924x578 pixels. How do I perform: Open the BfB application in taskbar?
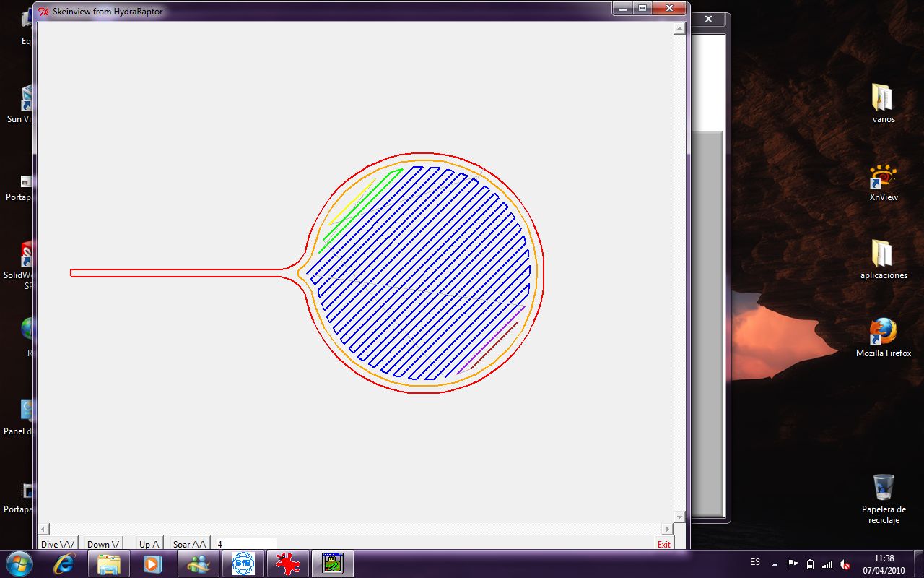click(x=243, y=564)
